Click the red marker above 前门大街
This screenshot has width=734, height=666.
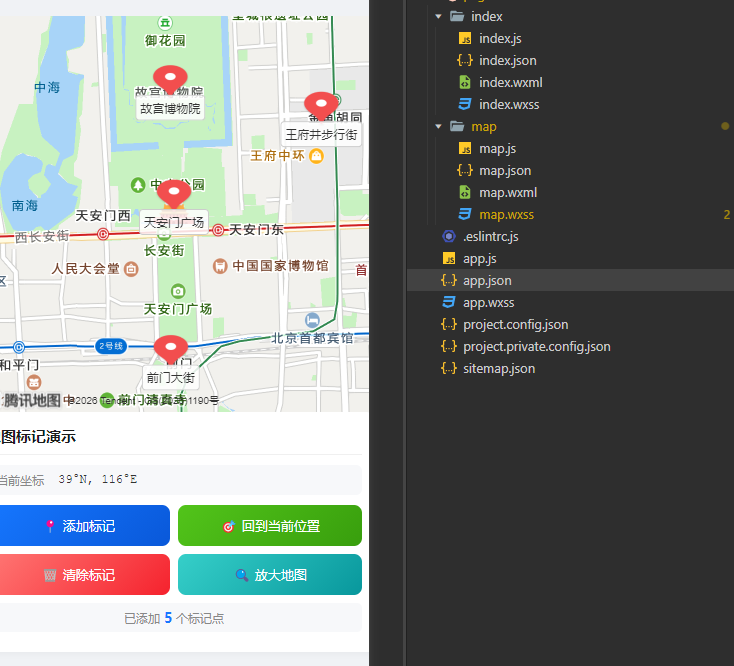171,349
